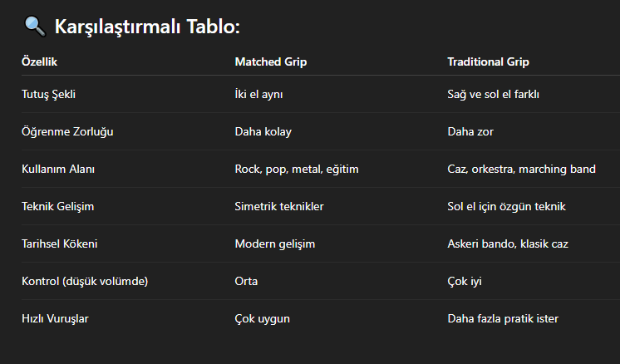Click the İki el aynı cell
This screenshot has width=620, height=364.
click(x=259, y=94)
